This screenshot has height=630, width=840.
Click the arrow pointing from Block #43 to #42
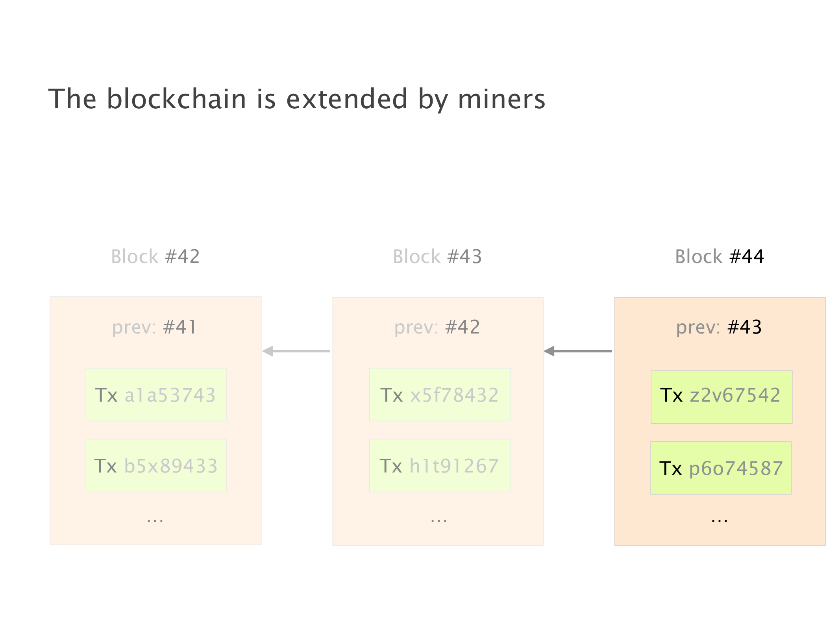click(x=296, y=351)
